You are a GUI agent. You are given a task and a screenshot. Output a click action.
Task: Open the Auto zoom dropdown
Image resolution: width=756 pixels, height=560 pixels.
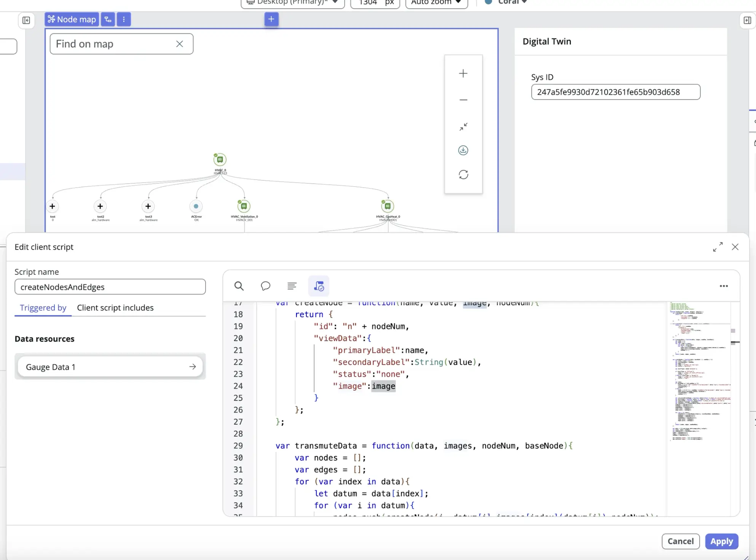436,2
